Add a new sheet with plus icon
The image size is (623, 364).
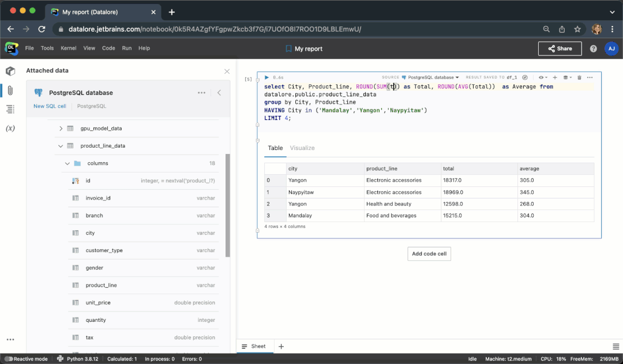pyautogui.click(x=282, y=347)
